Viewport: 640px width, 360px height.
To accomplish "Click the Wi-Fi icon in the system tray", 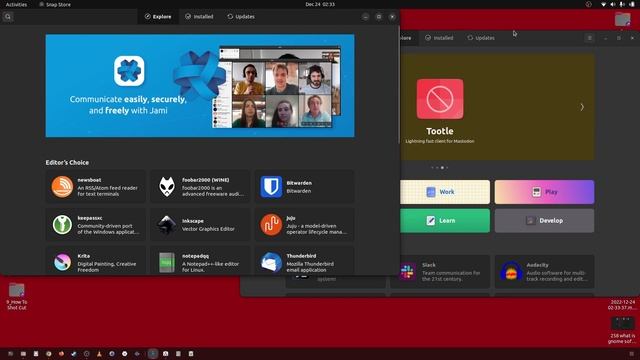I will [603, 4].
